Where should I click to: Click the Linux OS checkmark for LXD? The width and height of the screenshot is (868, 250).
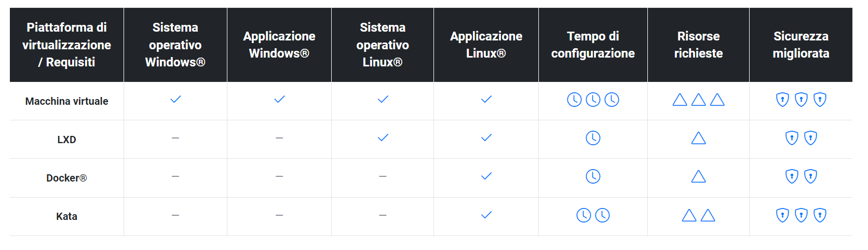[383, 137]
